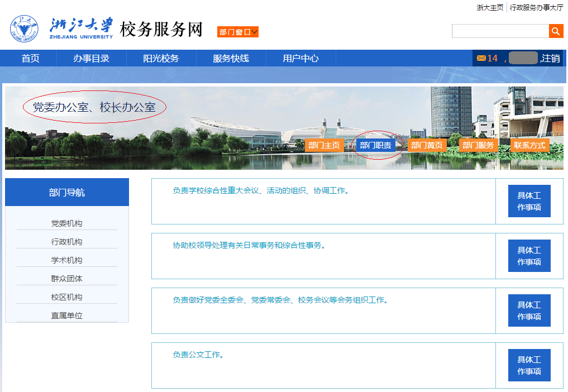The image size is (568, 392).
Task: Switch to the 部门主页 tab
Action: click(x=324, y=145)
